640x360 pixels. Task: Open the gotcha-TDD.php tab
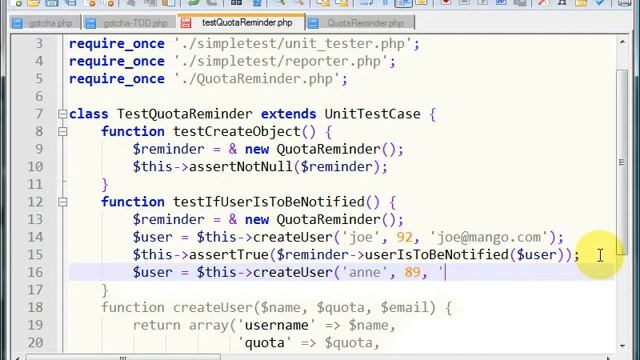(129, 23)
